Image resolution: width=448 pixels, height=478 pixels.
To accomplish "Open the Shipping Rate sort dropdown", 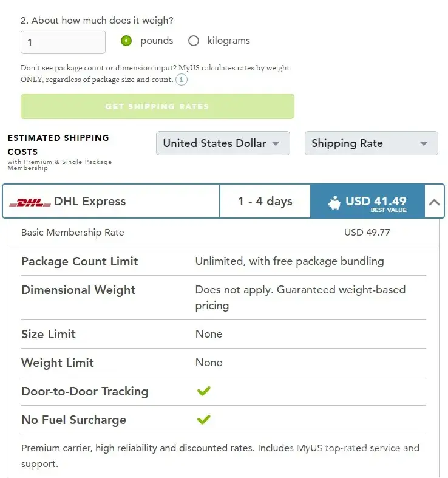I will (x=371, y=143).
